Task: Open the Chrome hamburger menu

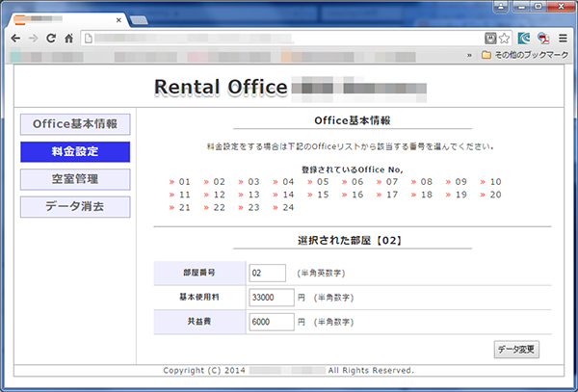Action: [563, 38]
